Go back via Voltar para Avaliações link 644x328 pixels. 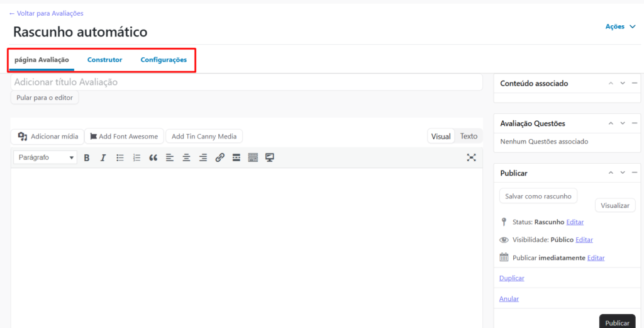46,13
